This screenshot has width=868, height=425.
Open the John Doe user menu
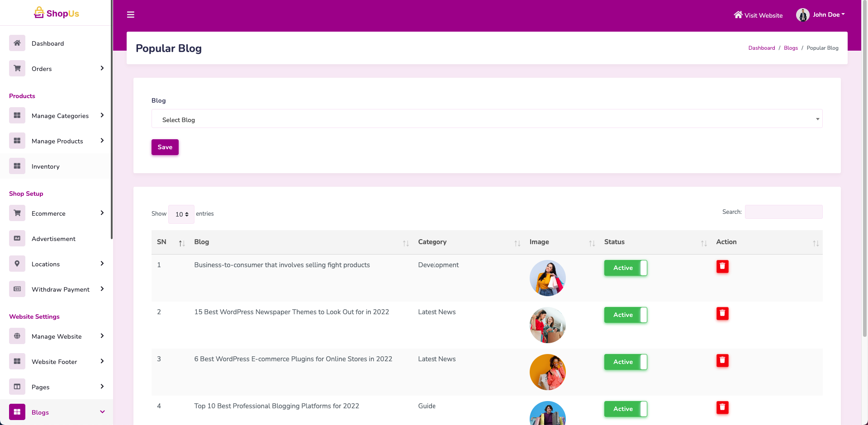click(x=821, y=15)
